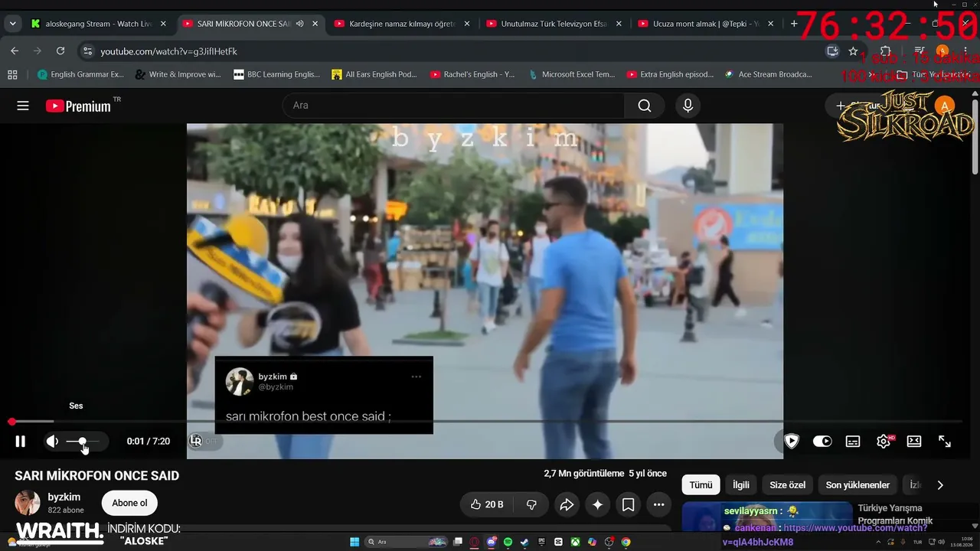Viewport: 980px width, 551px height.
Task: Open Google Chrome from the taskbar
Action: click(626, 542)
